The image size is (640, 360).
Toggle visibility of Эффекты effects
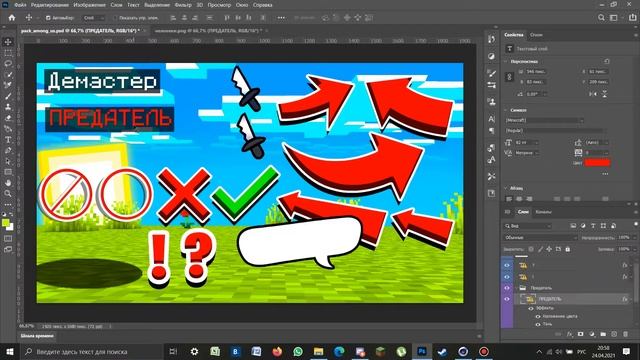[531, 309]
